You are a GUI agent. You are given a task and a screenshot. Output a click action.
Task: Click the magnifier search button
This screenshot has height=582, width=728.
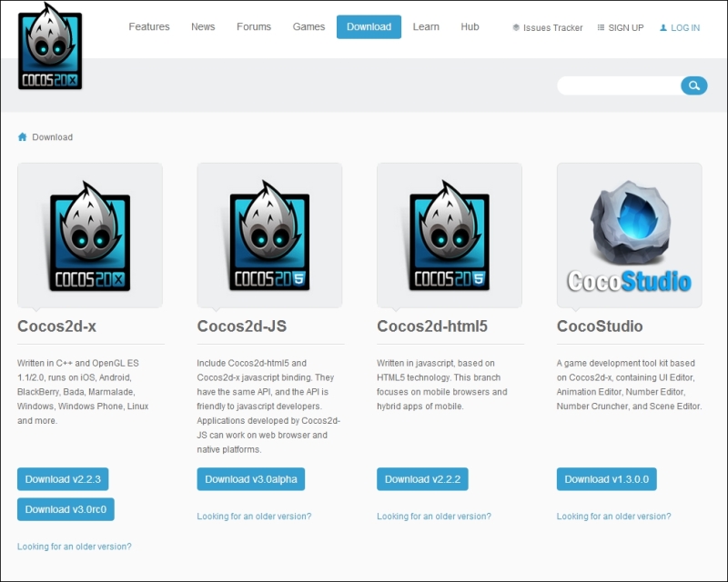click(693, 85)
